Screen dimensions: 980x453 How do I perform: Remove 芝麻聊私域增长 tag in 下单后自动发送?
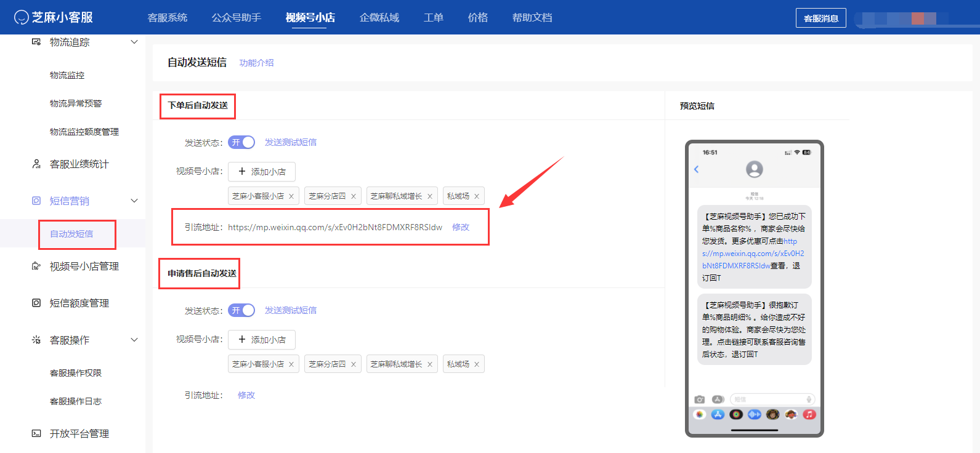tap(430, 196)
